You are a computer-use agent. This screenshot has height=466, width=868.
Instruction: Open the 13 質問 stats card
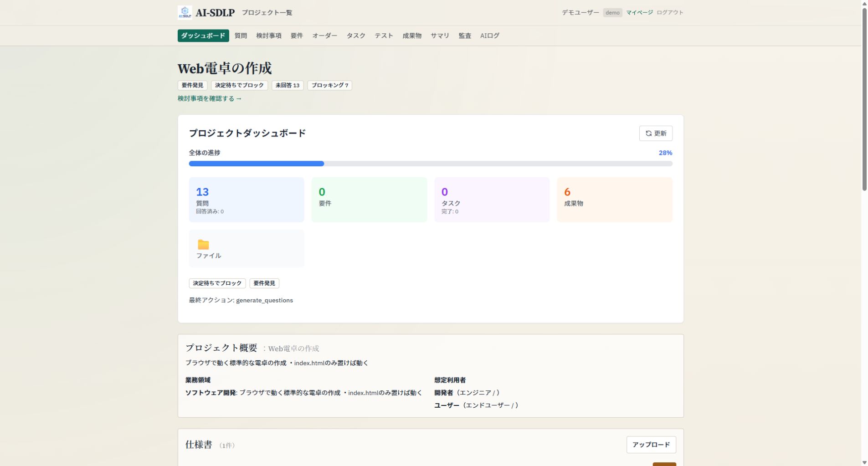click(x=247, y=200)
